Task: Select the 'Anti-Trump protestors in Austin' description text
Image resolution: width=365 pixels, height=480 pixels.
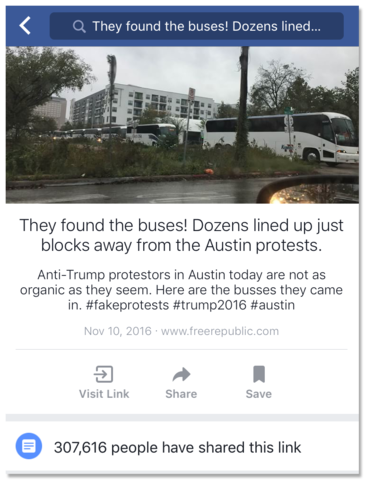Action: [x=182, y=290]
